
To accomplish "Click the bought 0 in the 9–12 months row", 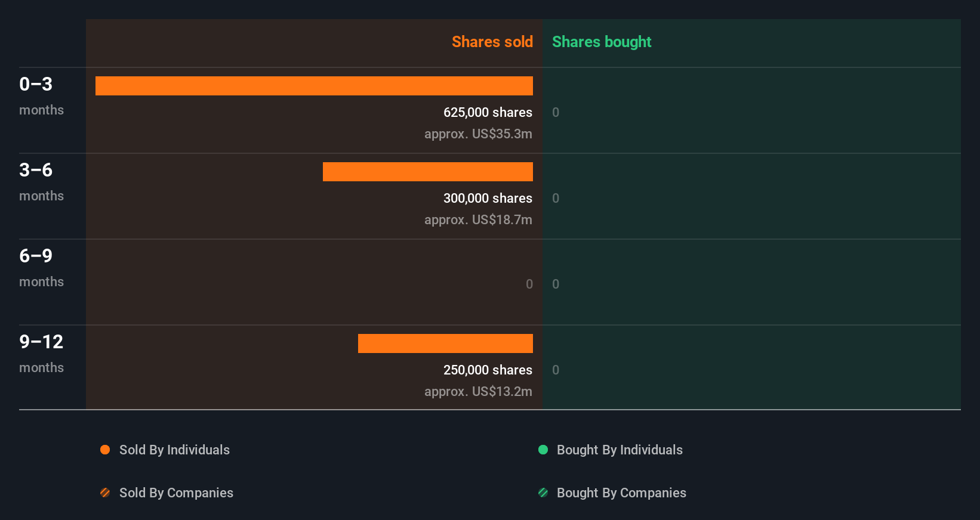I will pyautogui.click(x=556, y=370).
